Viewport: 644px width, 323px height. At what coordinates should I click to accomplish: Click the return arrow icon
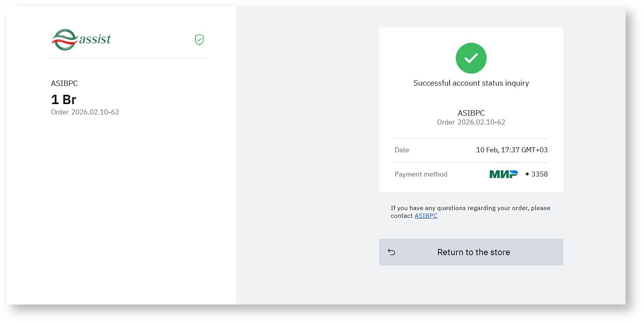coord(391,252)
